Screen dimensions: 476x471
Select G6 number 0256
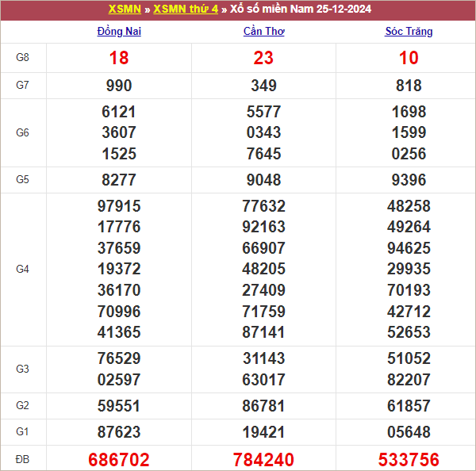pyautogui.click(x=409, y=154)
